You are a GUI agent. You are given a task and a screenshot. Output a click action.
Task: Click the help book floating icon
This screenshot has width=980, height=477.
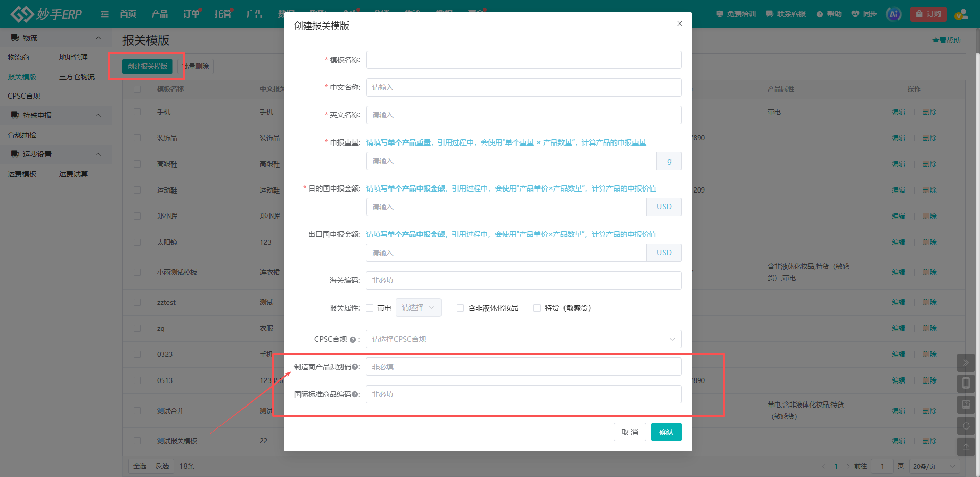pyautogui.click(x=966, y=404)
